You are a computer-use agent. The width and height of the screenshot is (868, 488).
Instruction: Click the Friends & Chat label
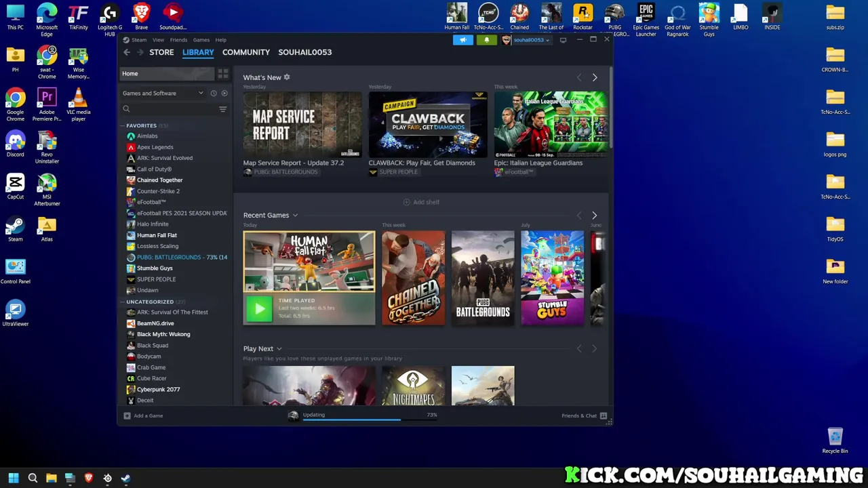(x=579, y=415)
